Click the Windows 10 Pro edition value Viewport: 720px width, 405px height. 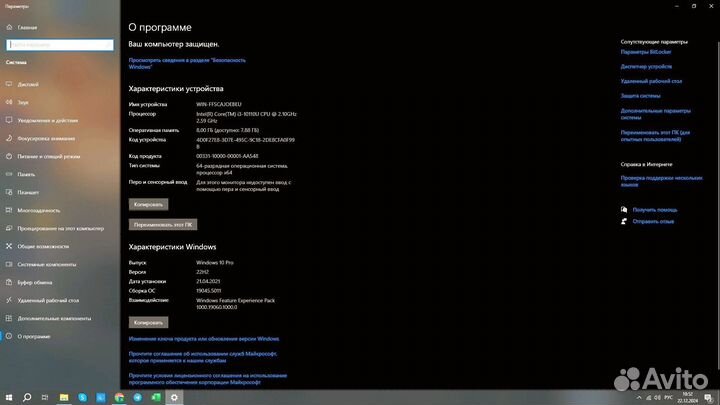[214, 263]
